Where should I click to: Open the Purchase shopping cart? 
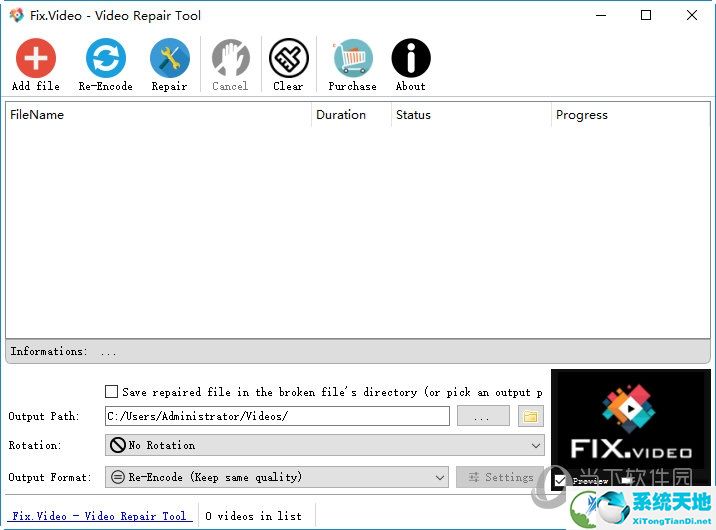coord(352,59)
